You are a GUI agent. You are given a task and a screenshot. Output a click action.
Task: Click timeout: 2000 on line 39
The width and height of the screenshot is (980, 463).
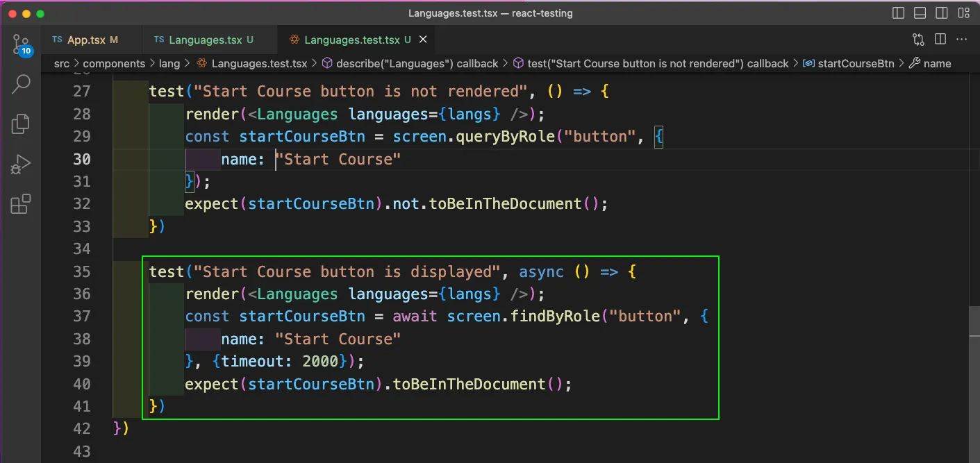click(280, 362)
